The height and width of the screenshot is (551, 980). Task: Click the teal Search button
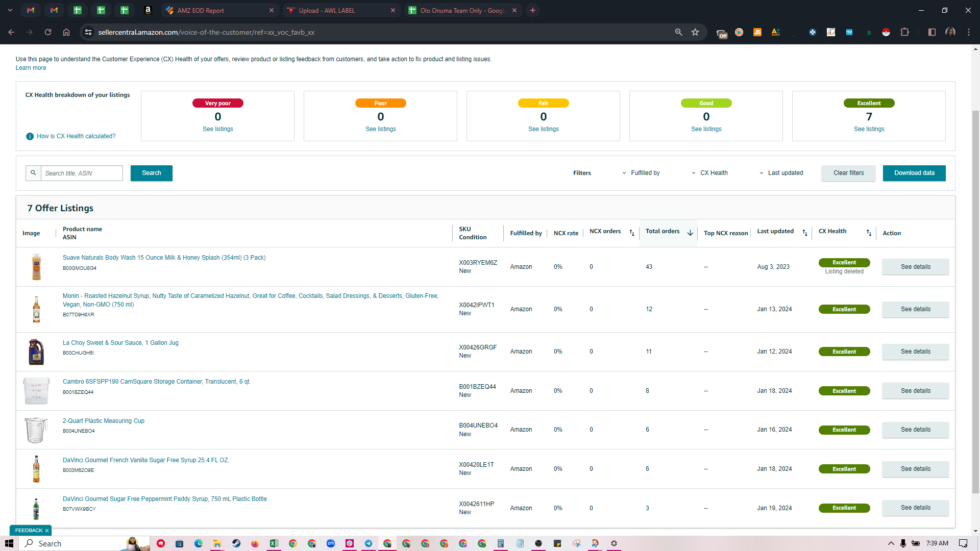click(151, 173)
